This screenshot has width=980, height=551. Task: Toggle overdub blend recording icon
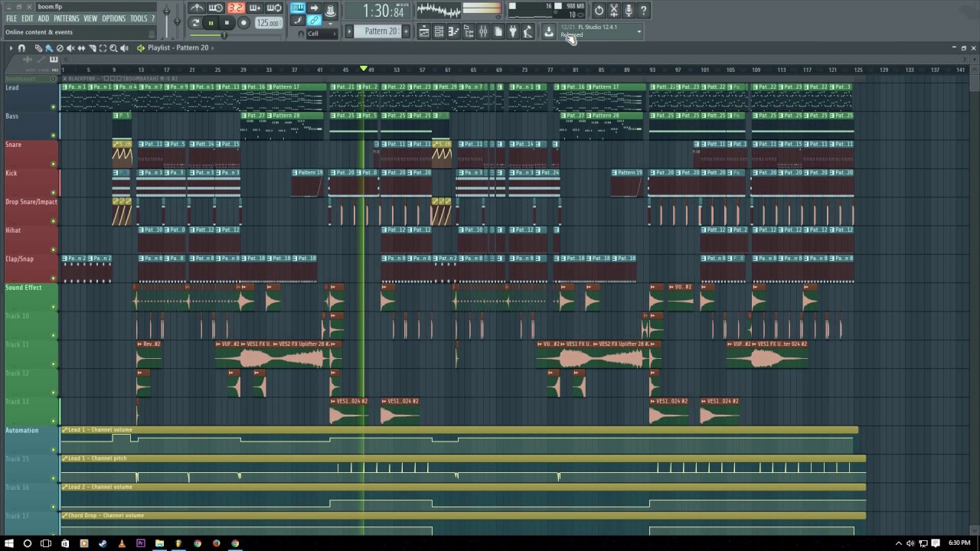(255, 8)
